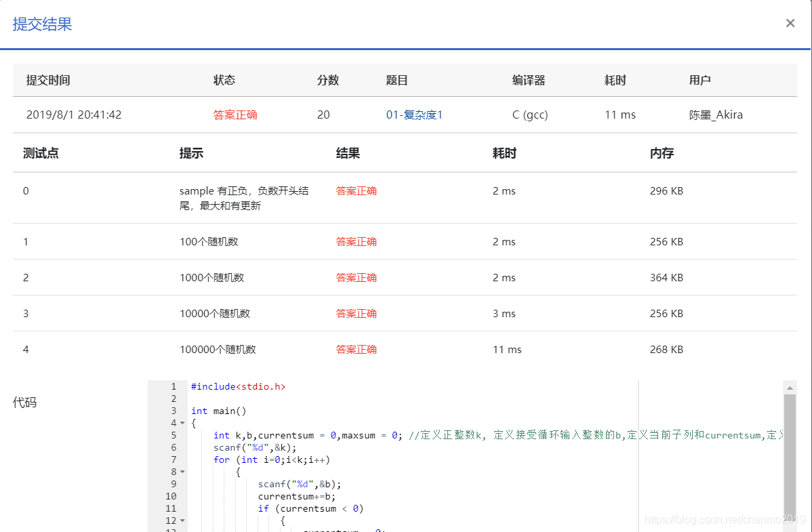Select the 提示 column header
The image size is (812, 532).
coord(191,153)
